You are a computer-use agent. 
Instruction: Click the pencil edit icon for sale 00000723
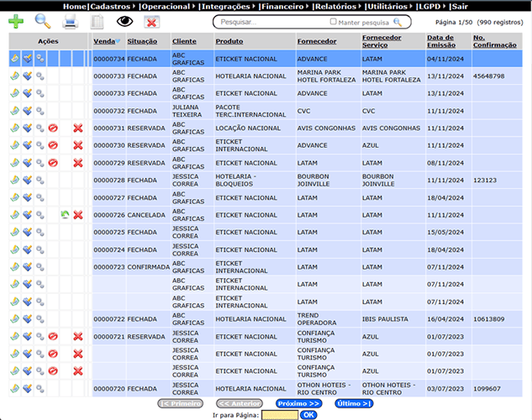pos(14,266)
